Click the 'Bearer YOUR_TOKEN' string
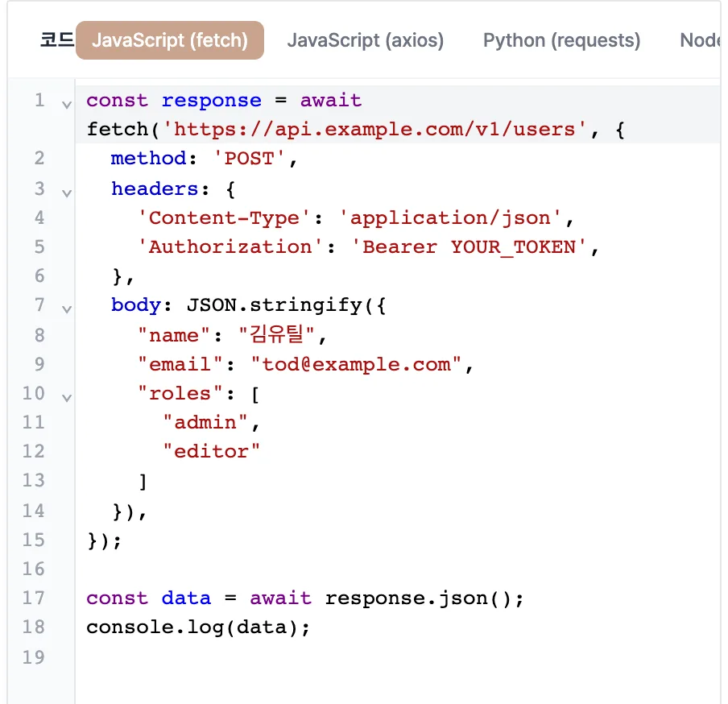 click(469, 247)
